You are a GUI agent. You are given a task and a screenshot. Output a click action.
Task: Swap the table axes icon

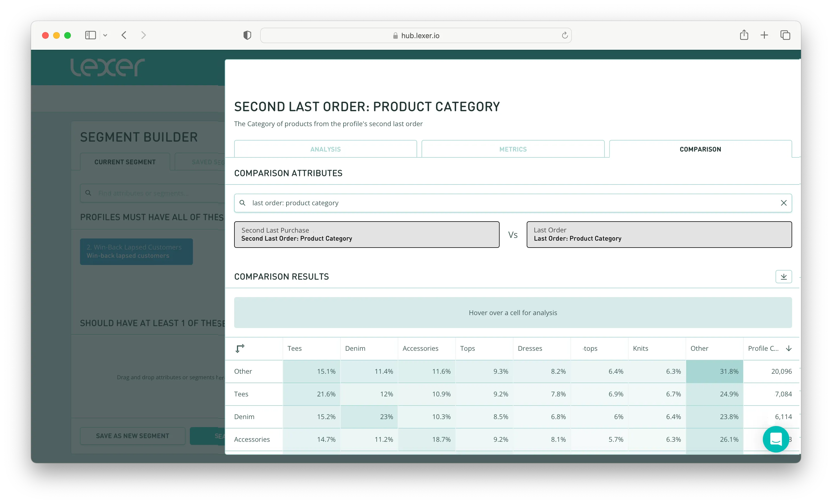click(240, 348)
